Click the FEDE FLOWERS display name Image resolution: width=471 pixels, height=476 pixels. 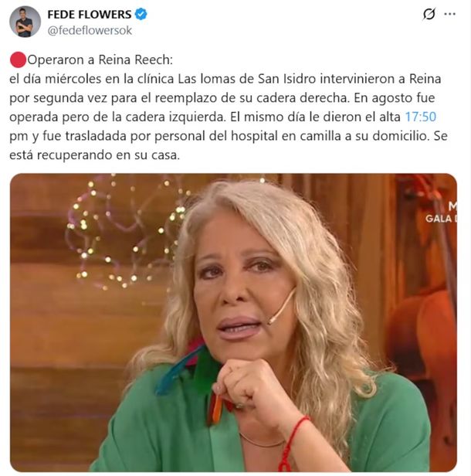[90, 14]
